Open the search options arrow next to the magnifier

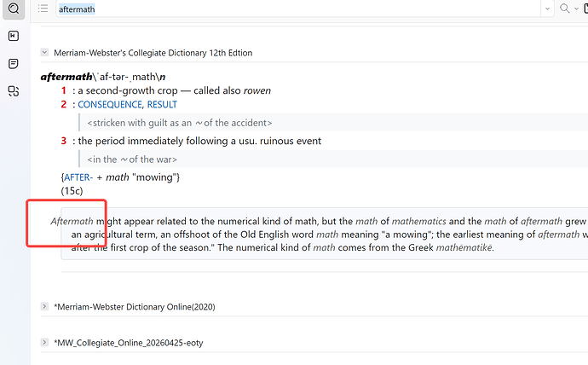pos(576,9)
